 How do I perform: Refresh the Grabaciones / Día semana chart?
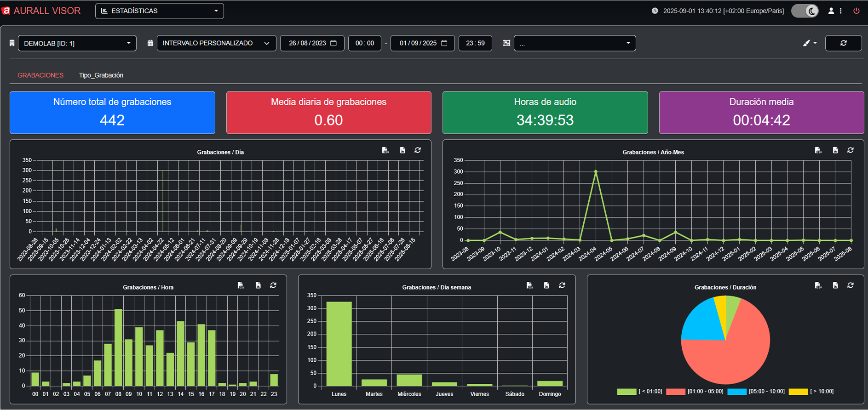562,285
